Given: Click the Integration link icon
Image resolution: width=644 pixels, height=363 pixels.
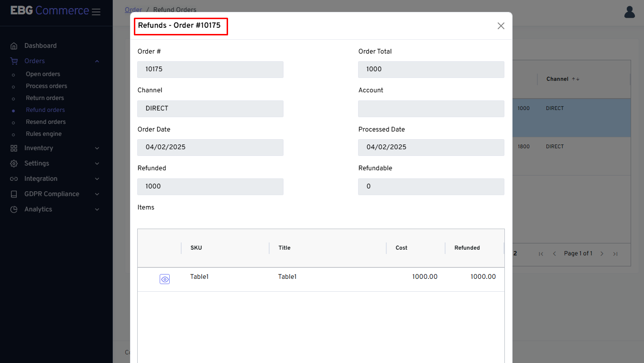Looking at the screenshot, I should 14,179.
